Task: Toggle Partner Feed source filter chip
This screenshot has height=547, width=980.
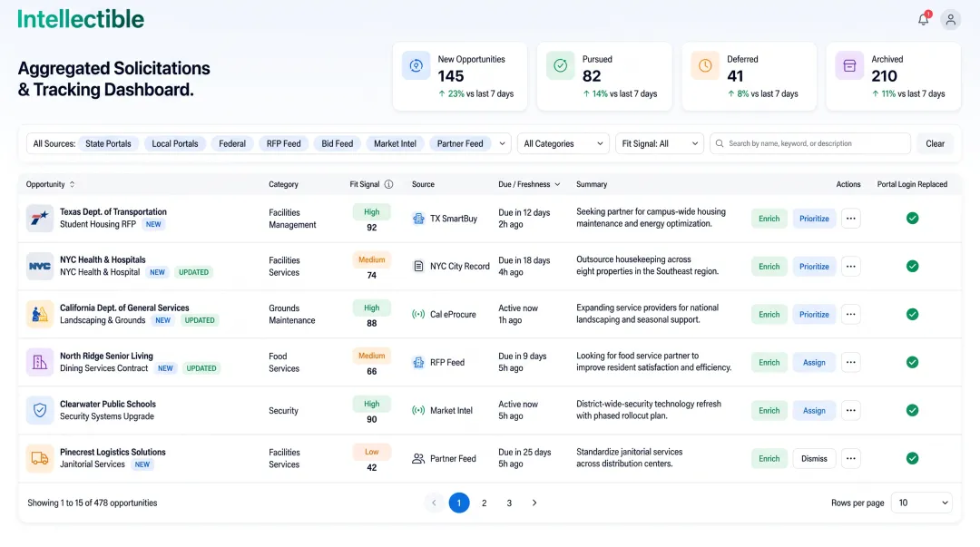Action: coord(460,144)
